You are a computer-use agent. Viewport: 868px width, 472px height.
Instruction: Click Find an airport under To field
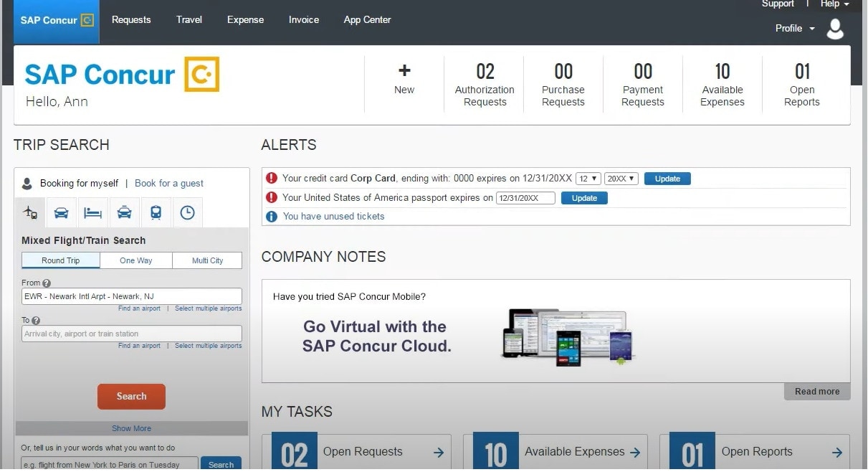tap(139, 346)
